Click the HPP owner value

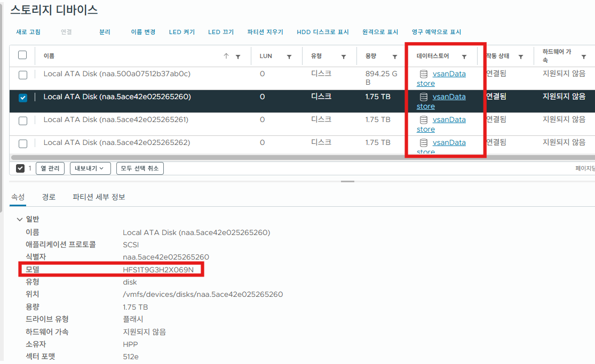pyautogui.click(x=130, y=344)
